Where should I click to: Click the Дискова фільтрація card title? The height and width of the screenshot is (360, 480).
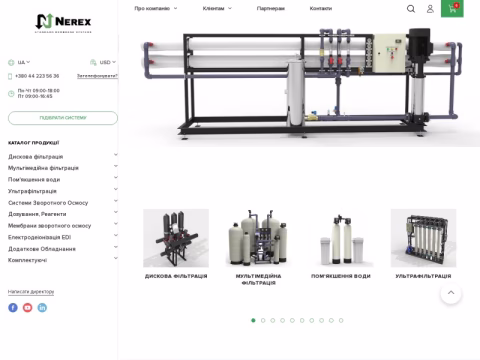176,276
